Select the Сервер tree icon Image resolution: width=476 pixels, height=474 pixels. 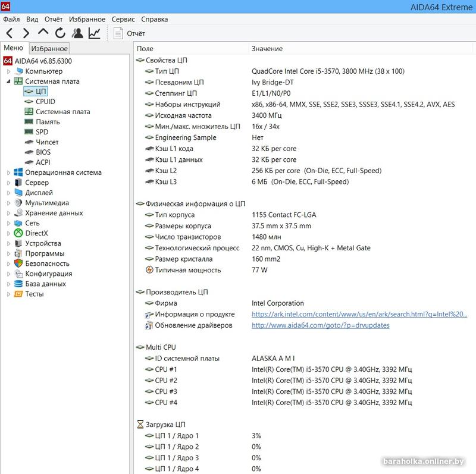(x=18, y=183)
